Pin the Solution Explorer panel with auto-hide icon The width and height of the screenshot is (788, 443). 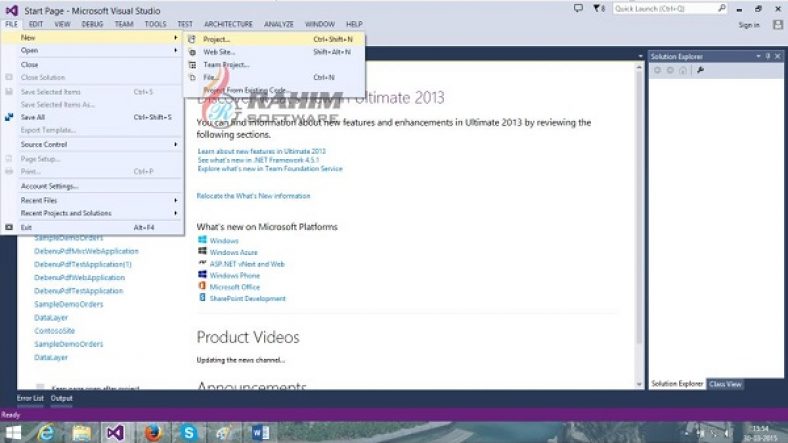click(x=768, y=56)
